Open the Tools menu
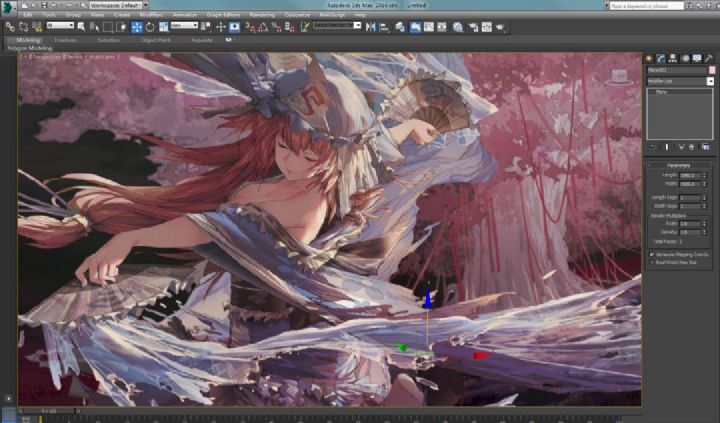Image resolution: width=720 pixels, height=423 pixels. tap(49, 15)
